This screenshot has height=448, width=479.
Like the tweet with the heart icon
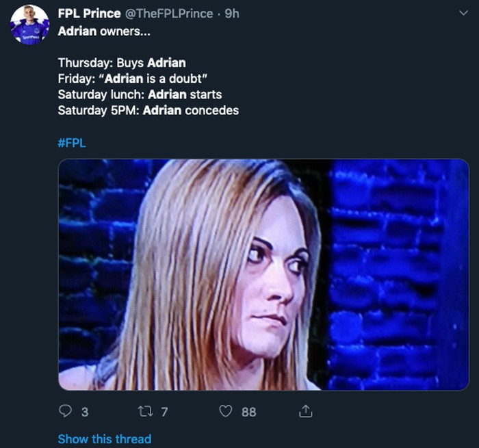pyautogui.click(x=226, y=412)
